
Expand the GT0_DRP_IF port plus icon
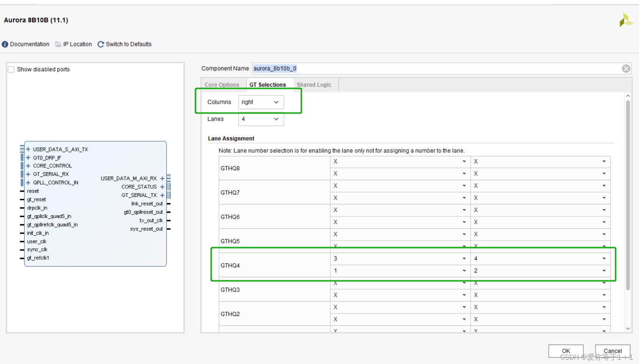pyautogui.click(x=28, y=158)
